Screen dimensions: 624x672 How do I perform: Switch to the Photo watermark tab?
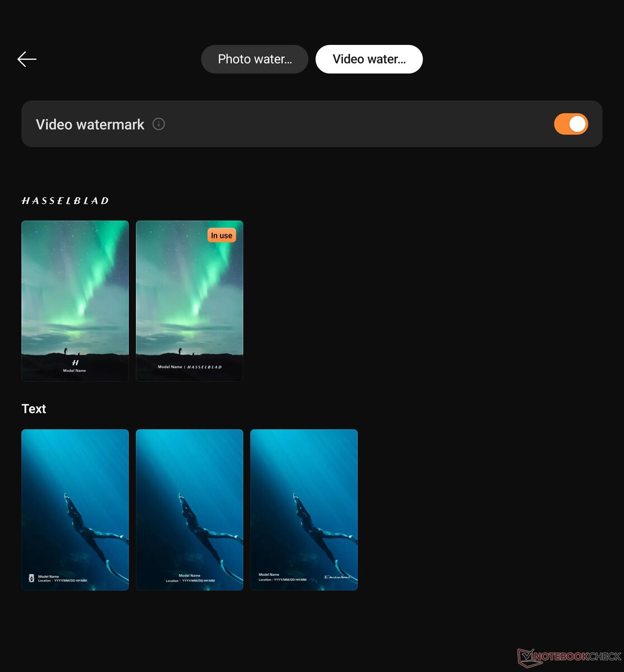(x=255, y=59)
